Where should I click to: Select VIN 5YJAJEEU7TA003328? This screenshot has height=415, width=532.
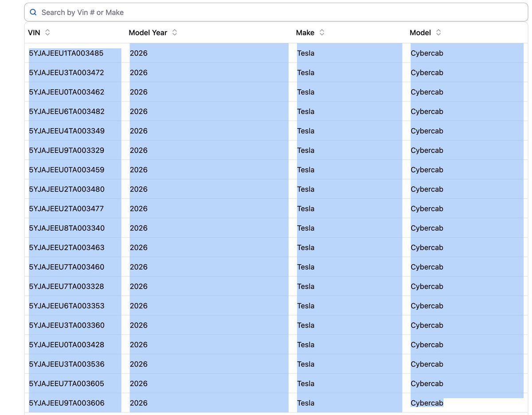[66, 287]
